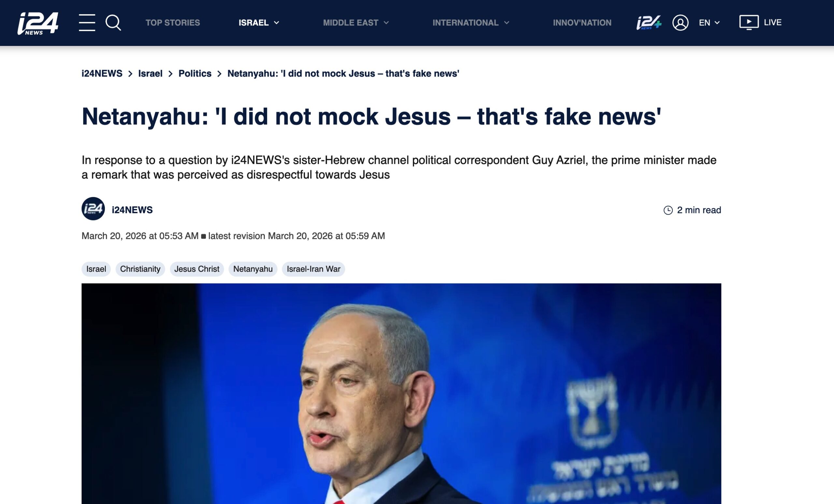Click the i24NEWS author avatar
The image size is (834, 504).
click(93, 209)
